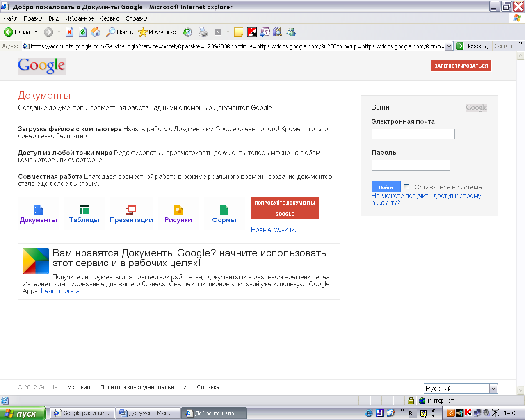Viewport: 525px width, 420px height.
Task: Click the Kaspersky icon in system tray
Action: click(468, 413)
